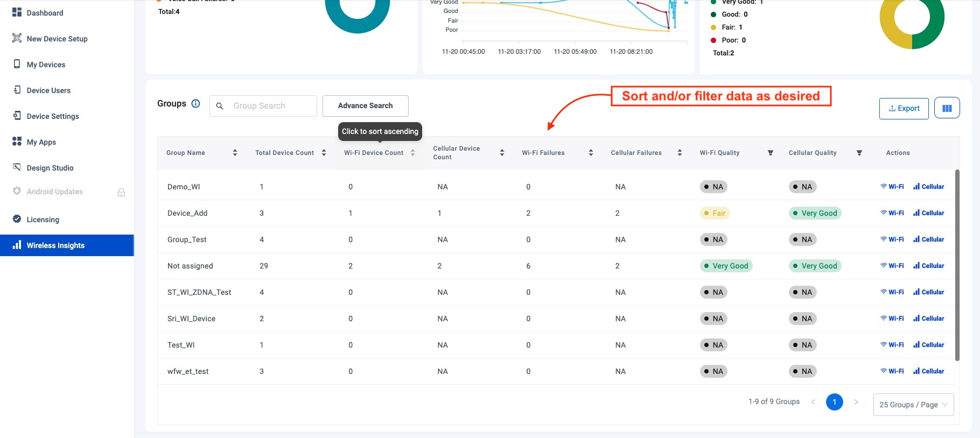Select page 1 in pagination
The image size is (980, 438).
click(x=834, y=402)
